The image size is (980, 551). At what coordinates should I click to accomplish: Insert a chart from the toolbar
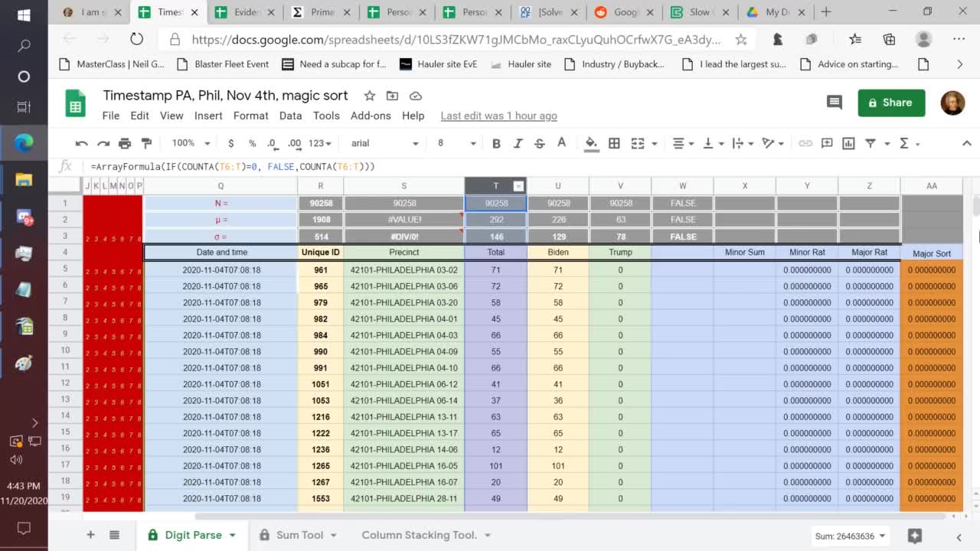(x=848, y=143)
